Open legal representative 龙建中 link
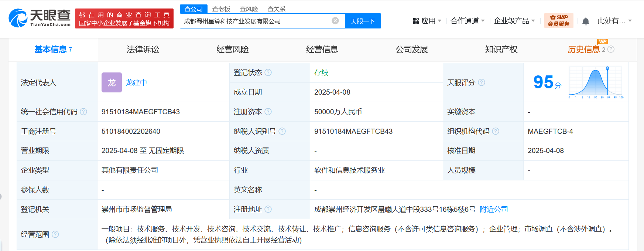This screenshot has width=644, height=251. tap(136, 82)
